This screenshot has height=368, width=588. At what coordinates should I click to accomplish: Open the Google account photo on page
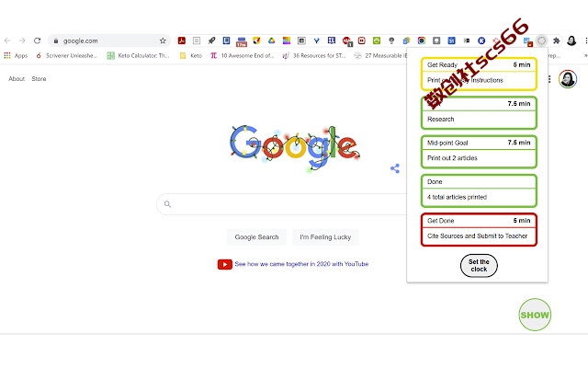click(x=568, y=79)
